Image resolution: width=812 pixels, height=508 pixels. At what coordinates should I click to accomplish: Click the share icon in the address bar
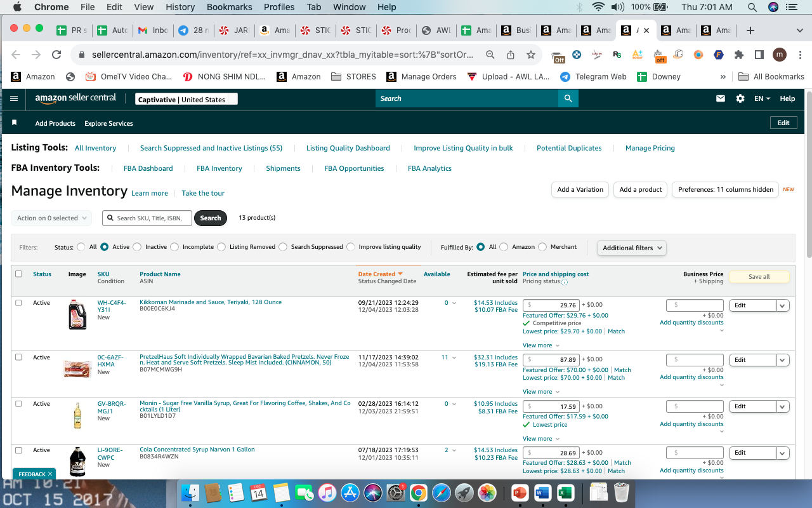pyautogui.click(x=511, y=55)
